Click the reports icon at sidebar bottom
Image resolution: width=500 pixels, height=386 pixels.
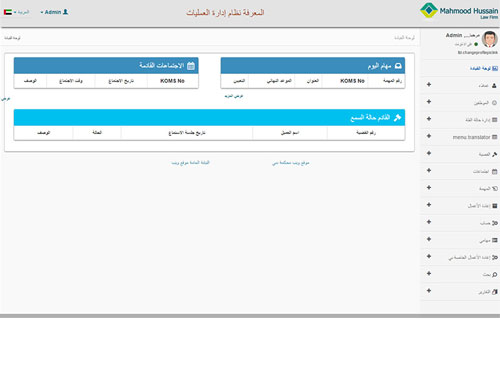495,292
